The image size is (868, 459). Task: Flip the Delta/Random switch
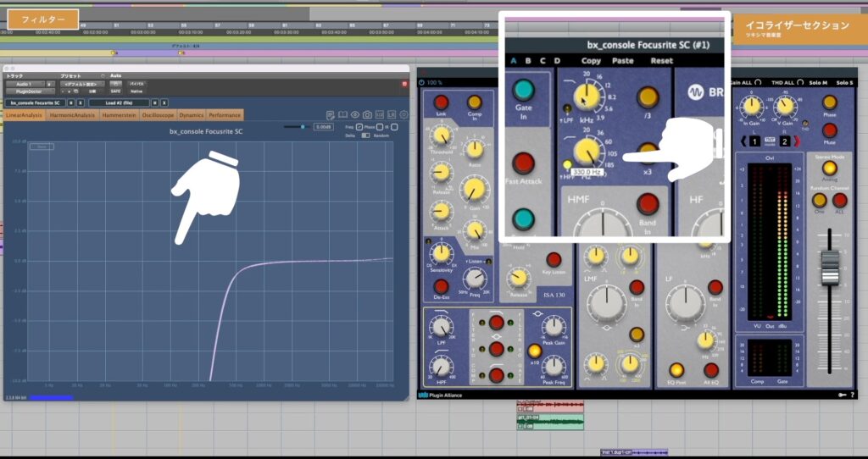(365, 135)
